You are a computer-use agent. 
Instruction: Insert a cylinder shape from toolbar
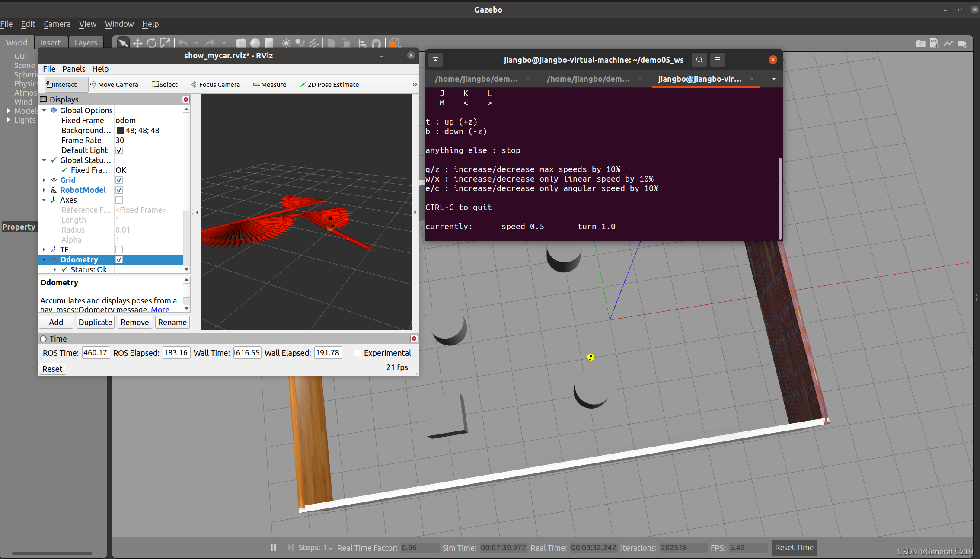[269, 43]
